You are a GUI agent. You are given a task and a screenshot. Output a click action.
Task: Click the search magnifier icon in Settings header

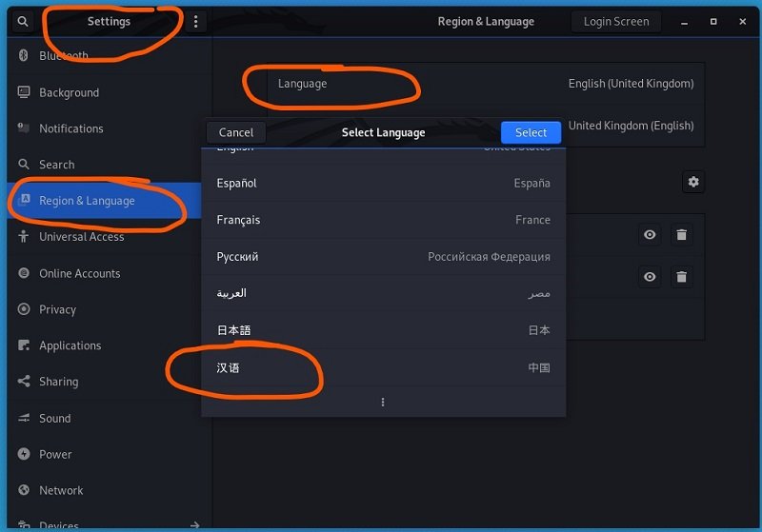(23, 21)
